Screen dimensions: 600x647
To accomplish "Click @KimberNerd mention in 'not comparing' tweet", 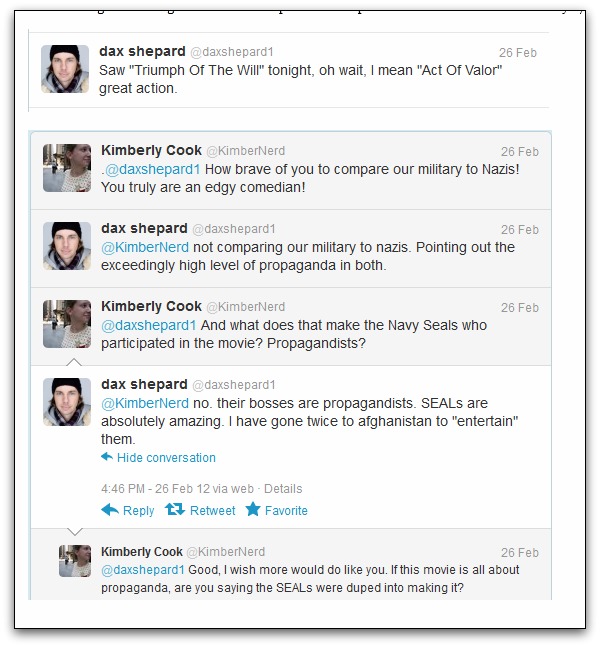I will (145, 247).
